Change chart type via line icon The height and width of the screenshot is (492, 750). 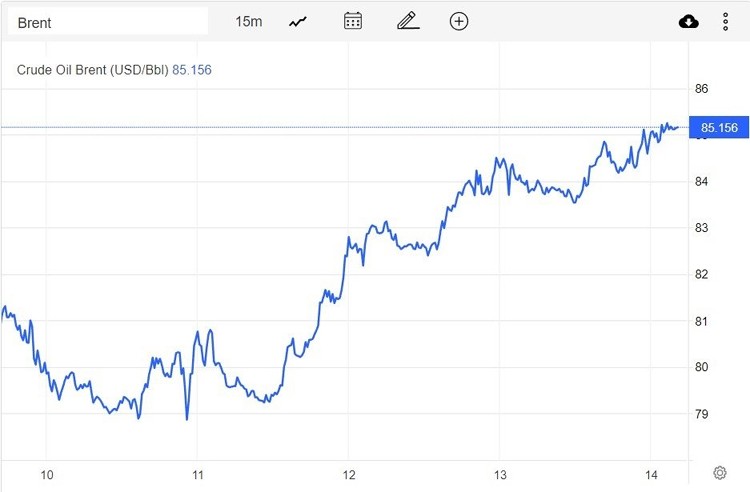pos(298,21)
